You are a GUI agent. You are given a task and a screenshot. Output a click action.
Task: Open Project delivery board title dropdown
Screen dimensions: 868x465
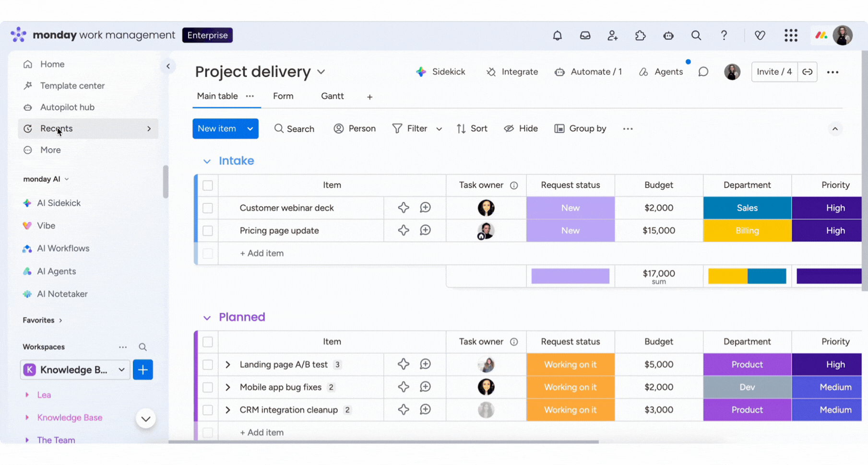pos(321,72)
